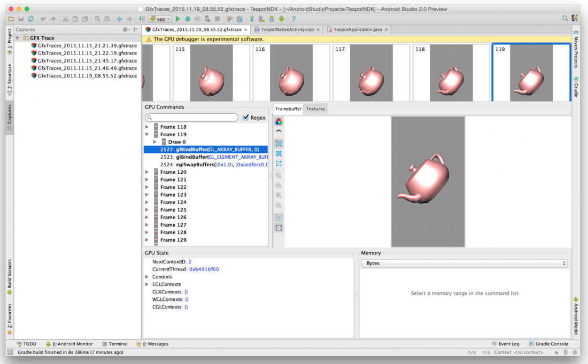Open the AVD Manager icon
This screenshot has width=588, height=364.
(262, 19)
